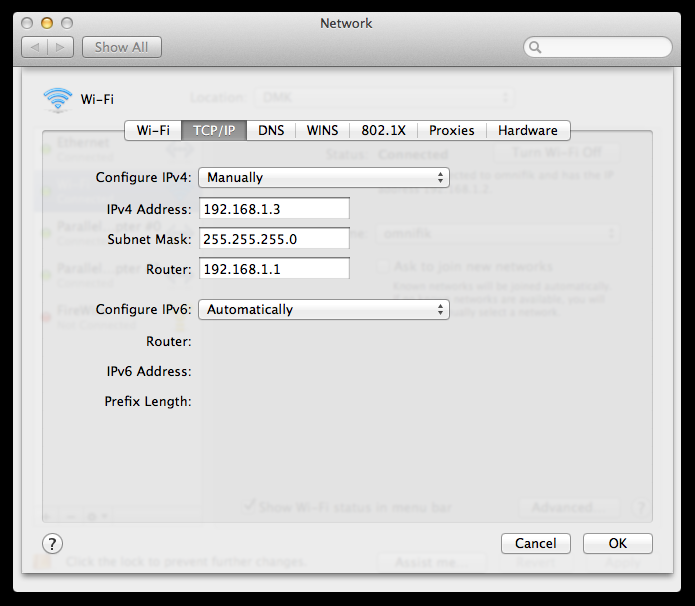Switch to the Wi-Fi tab
Viewport: 695px width, 606px height.
pos(153,130)
